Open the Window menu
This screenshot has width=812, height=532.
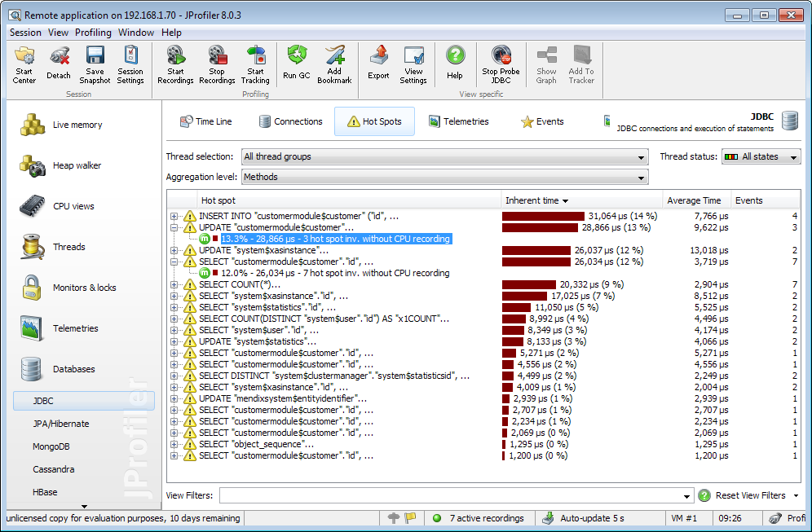point(136,33)
